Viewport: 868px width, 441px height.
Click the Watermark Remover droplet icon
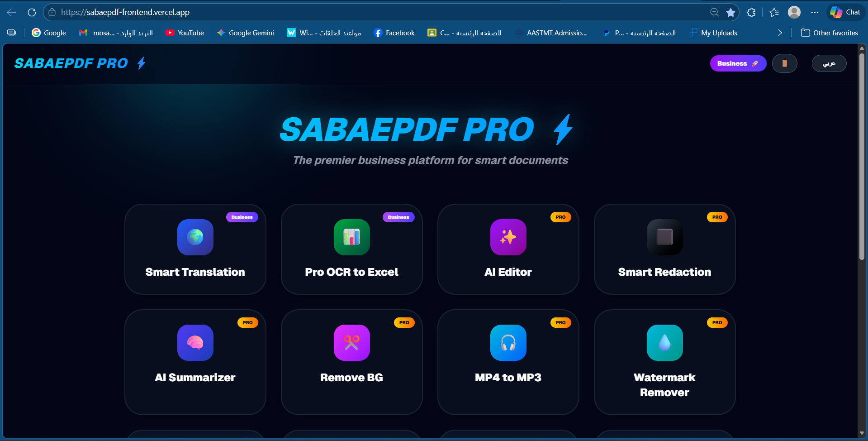(664, 343)
